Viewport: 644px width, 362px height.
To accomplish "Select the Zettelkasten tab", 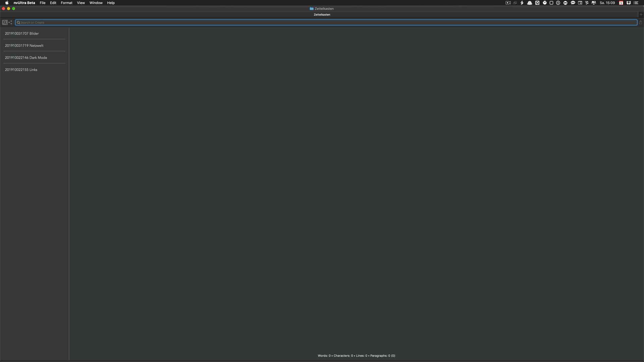I will [x=322, y=15].
